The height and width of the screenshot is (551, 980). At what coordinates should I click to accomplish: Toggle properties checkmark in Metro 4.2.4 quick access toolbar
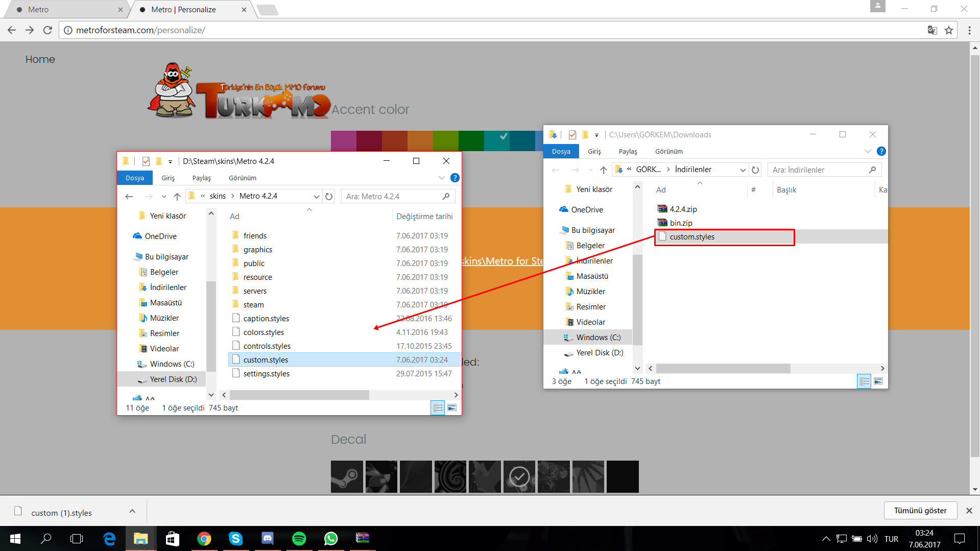(x=146, y=161)
